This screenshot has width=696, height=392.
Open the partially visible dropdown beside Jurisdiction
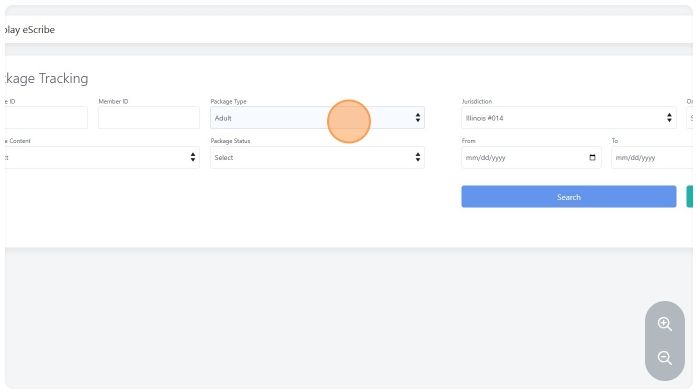690,118
